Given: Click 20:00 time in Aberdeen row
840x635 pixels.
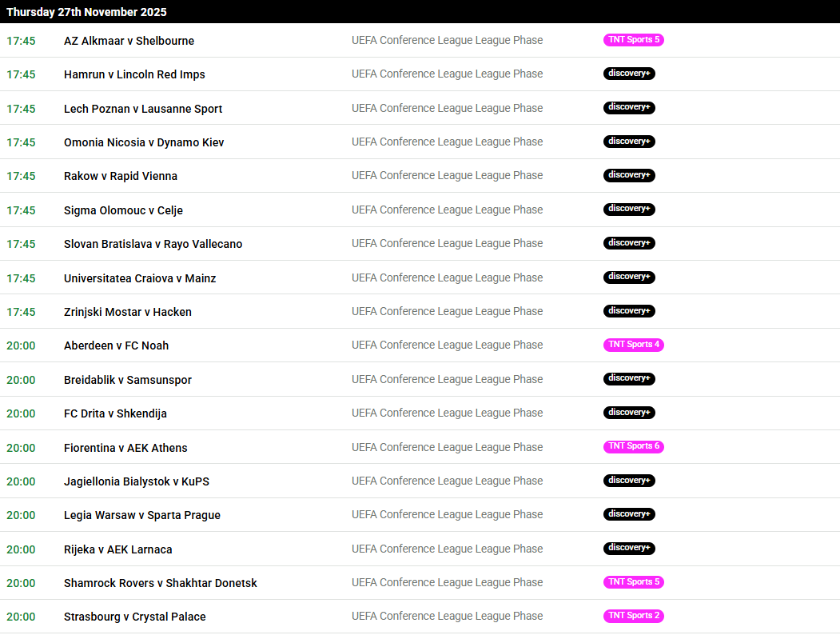Looking at the screenshot, I should coord(21,345).
